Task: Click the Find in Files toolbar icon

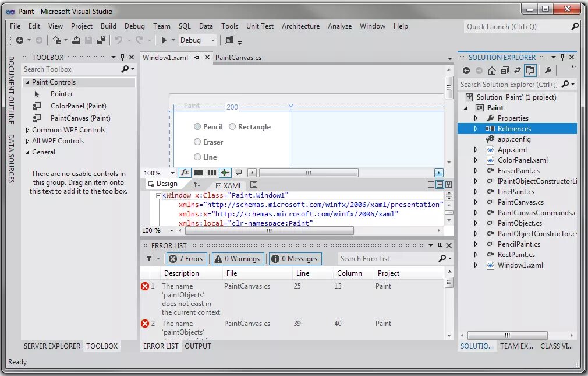Action: pyautogui.click(x=229, y=40)
